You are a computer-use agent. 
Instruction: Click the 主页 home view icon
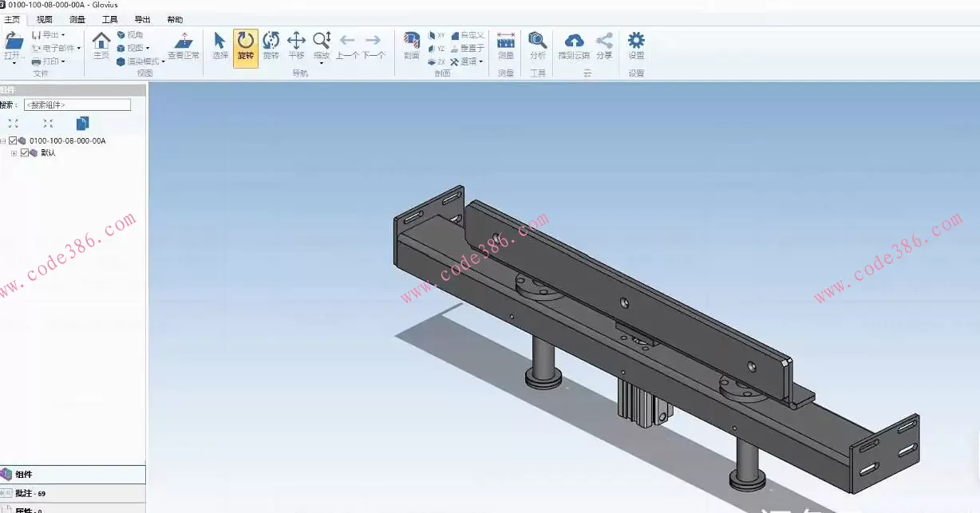pyautogui.click(x=101, y=46)
